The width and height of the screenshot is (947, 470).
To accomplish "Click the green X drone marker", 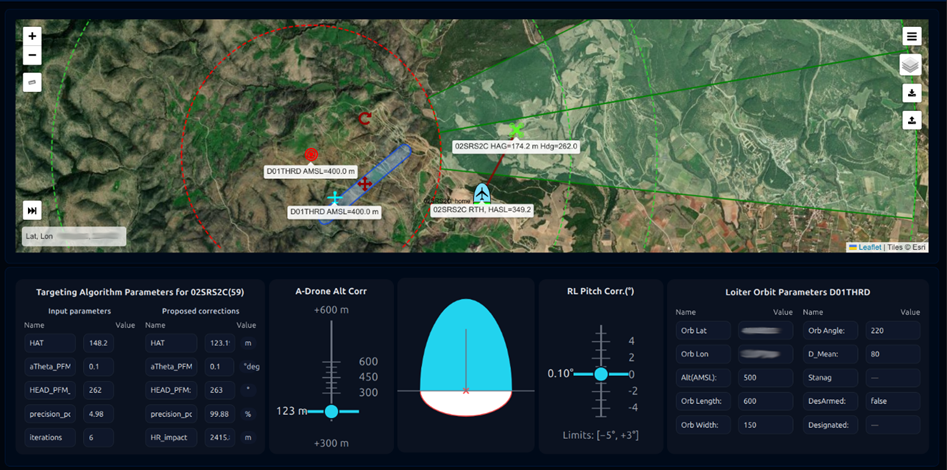I will click(x=516, y=131).
